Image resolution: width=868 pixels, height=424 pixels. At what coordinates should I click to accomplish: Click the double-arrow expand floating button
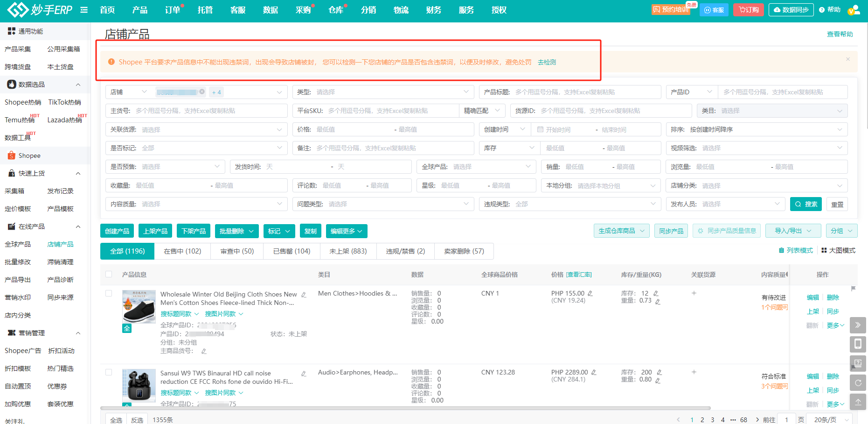[x=858, y=325]
